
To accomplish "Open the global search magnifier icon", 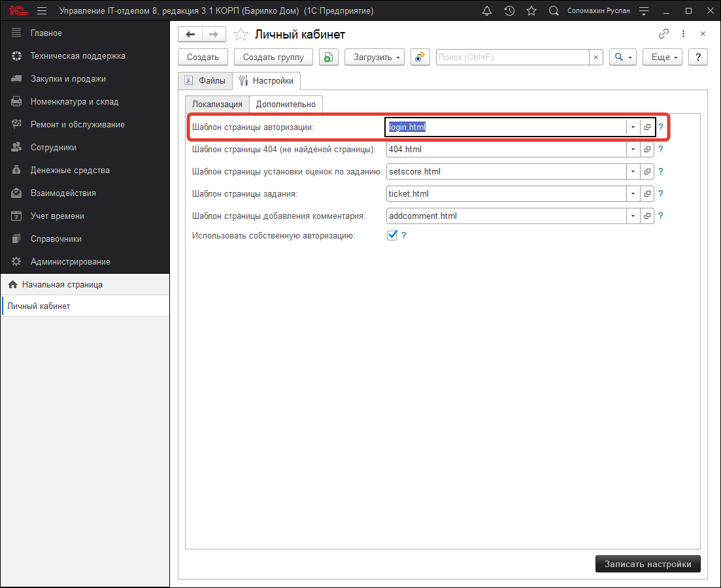I will pos(554,11).
